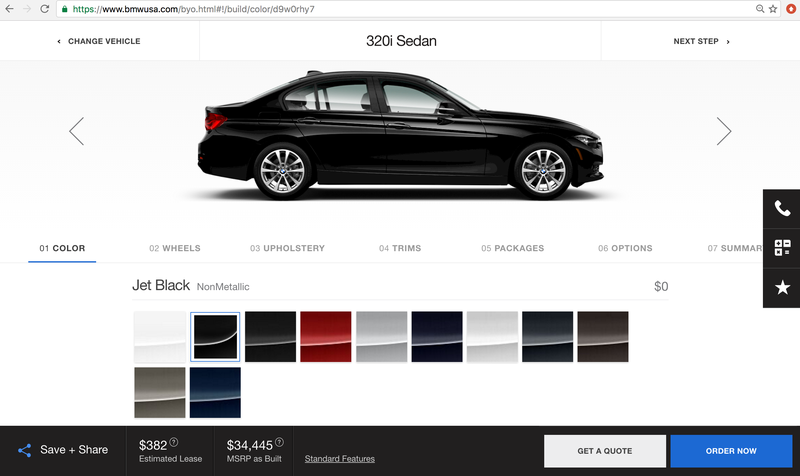Bookmark page with star icon in address bar
The image size is (800, 476).
pos(773,9)
